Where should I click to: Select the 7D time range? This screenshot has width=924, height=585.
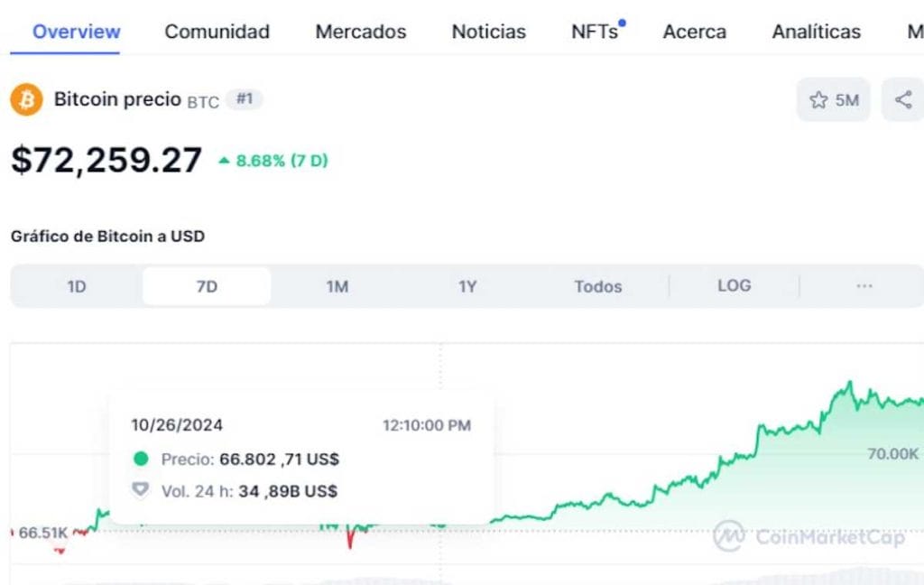[x=206, y=285]
